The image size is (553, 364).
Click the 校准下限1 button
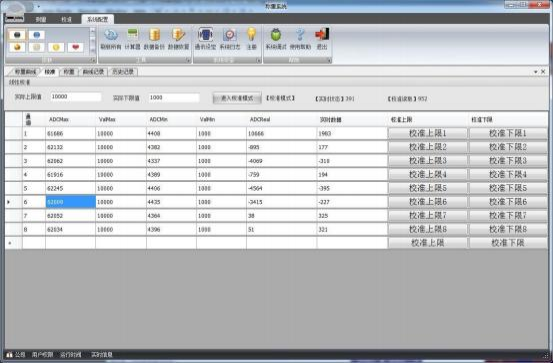click(508, 133)
